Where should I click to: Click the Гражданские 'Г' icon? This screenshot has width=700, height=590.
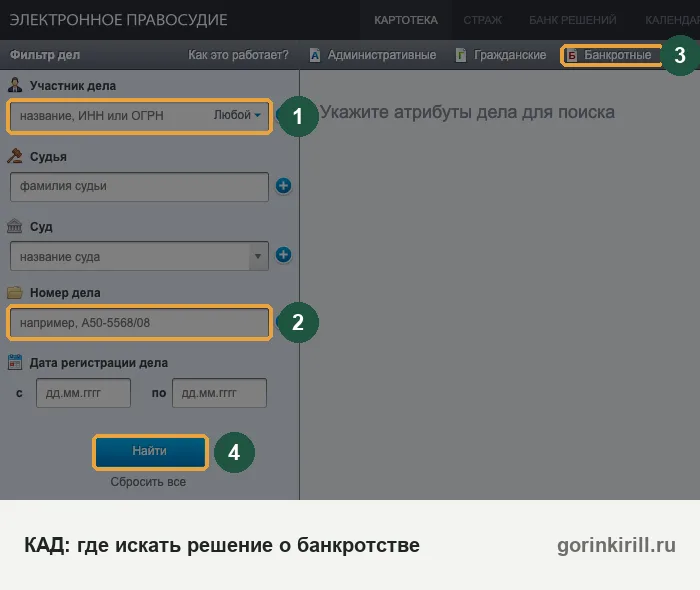pyautogui.click(x=461, y=55)
